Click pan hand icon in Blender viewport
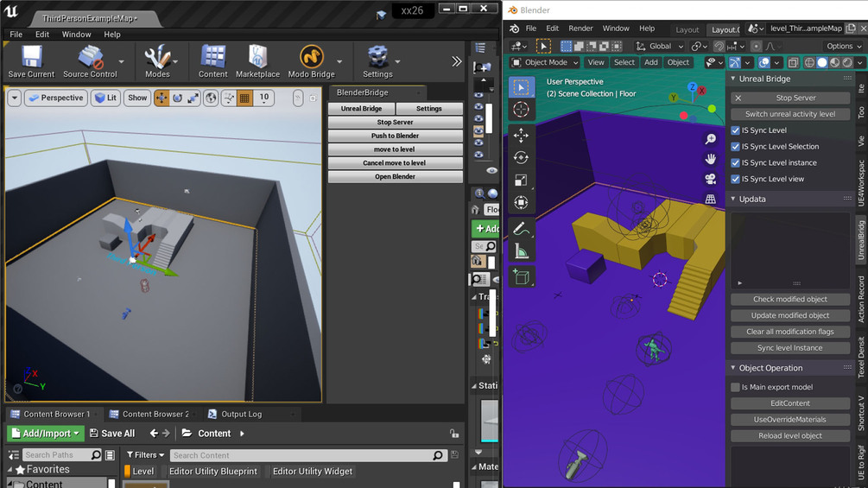Screen dimensions: 868x488 coord(710,159)
